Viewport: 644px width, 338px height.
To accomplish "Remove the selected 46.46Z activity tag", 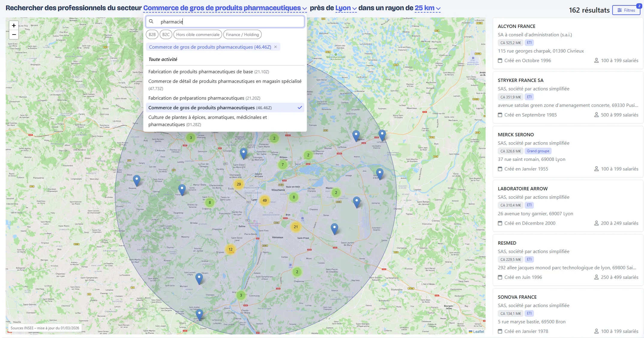I will point(275,47).
